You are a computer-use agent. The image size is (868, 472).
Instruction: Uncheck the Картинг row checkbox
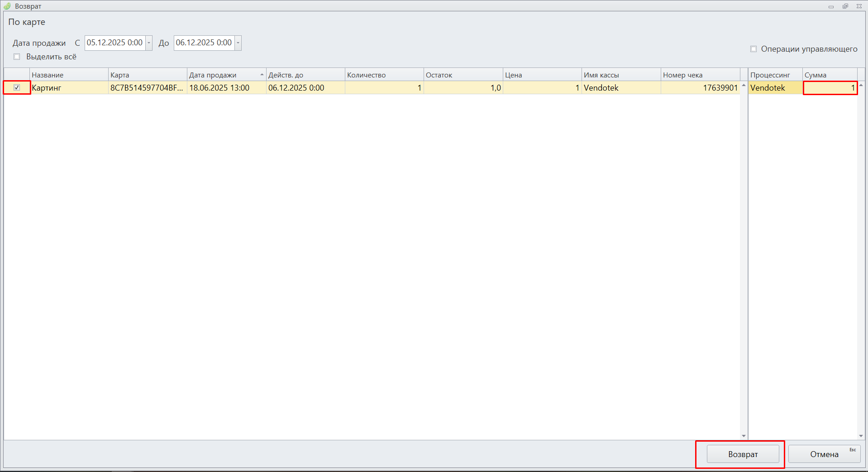click(17, 87)
